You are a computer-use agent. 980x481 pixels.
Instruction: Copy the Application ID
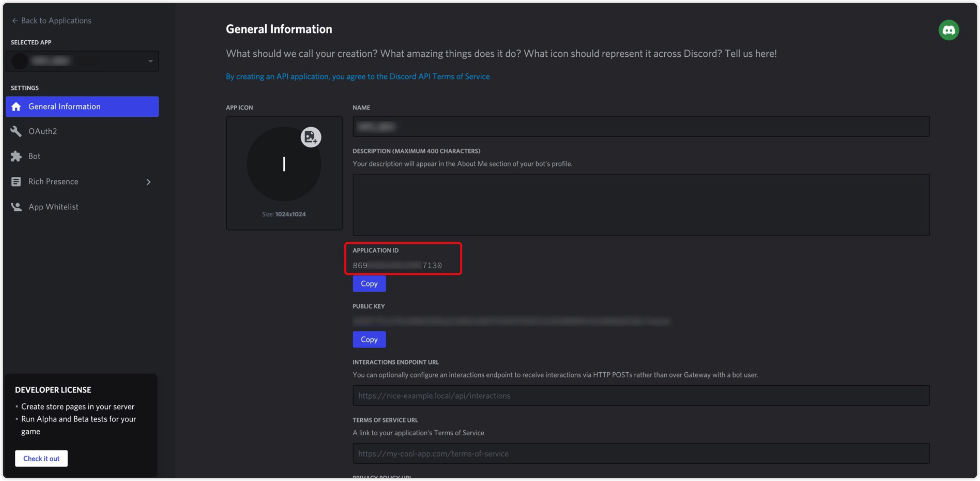[369, 284]
